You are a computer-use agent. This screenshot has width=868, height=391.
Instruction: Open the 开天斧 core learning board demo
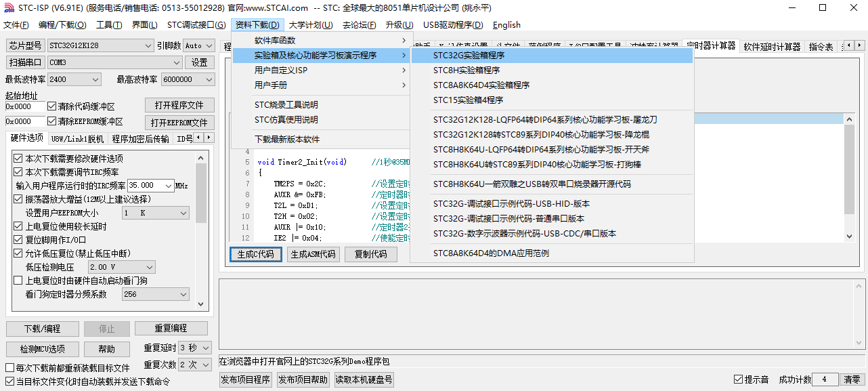point(552,150)
